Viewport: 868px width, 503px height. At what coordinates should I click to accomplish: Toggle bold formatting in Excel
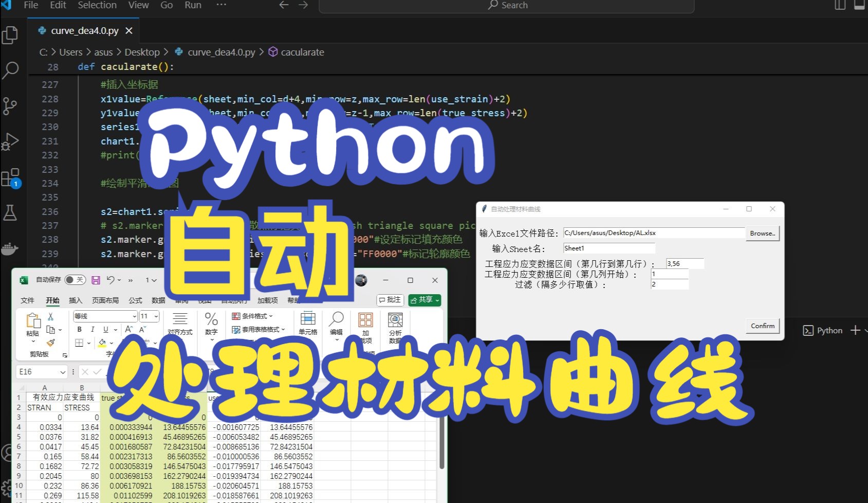80,330
